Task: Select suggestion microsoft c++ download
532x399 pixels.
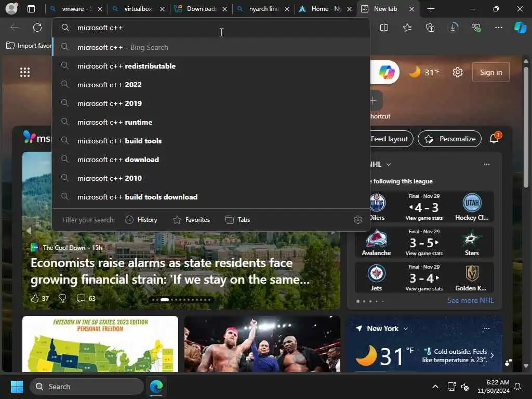Action: pos(211,159)
